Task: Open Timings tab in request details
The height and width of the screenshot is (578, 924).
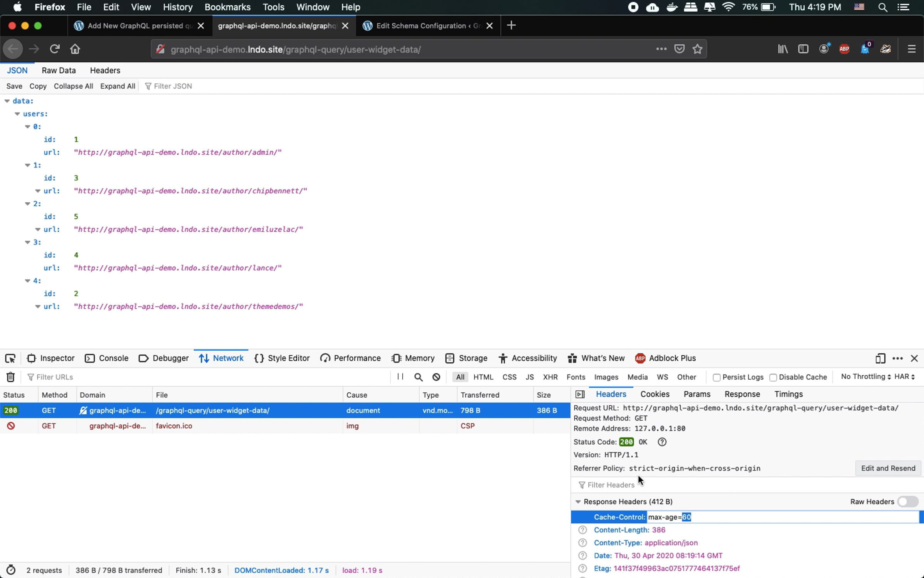Action: (x=788, y=394)
